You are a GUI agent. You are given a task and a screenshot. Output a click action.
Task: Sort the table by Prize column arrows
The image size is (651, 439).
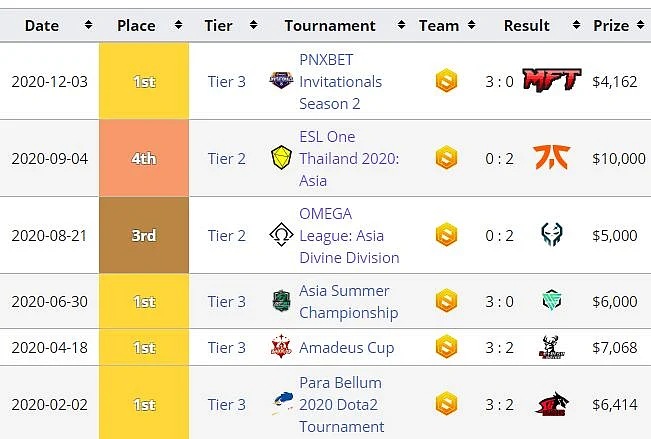click(x=640, y=25)
